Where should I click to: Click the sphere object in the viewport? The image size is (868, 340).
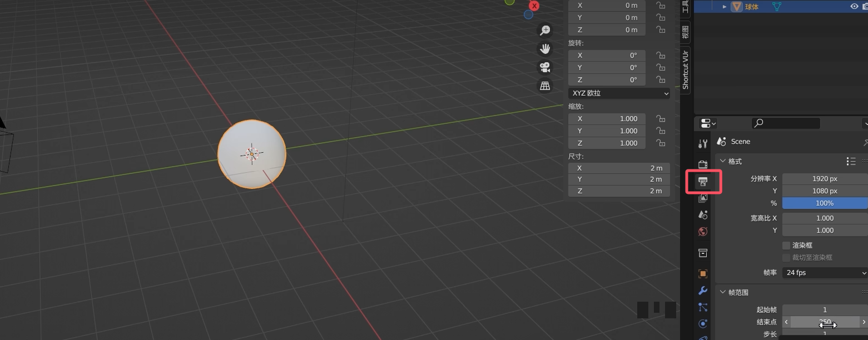click(x=252, y=154)
